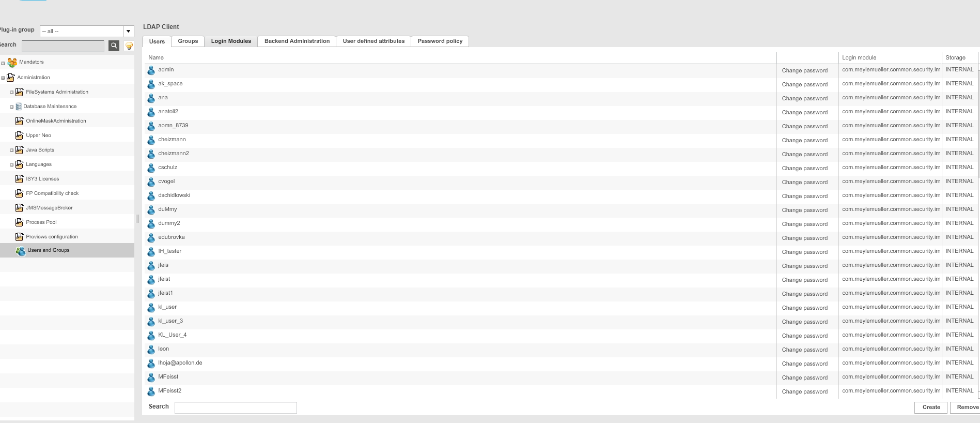This screenshot has width=980, height=423.
Task: Expand the Languages node
Action: 11,165
